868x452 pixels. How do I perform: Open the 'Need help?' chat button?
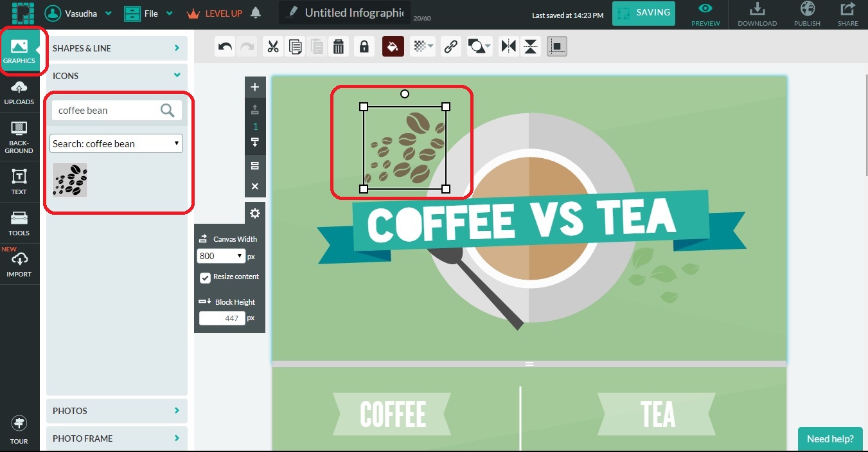830,439
